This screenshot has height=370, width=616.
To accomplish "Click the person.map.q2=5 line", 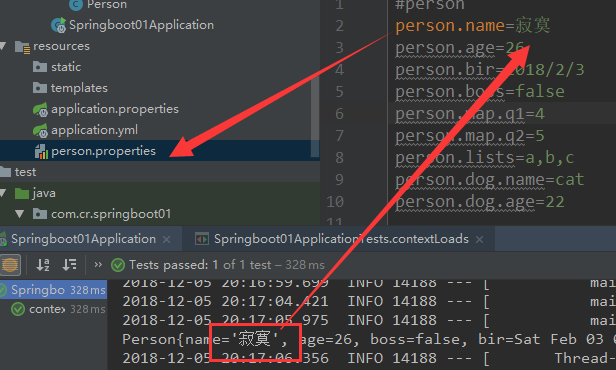I will tap(470, 136).
